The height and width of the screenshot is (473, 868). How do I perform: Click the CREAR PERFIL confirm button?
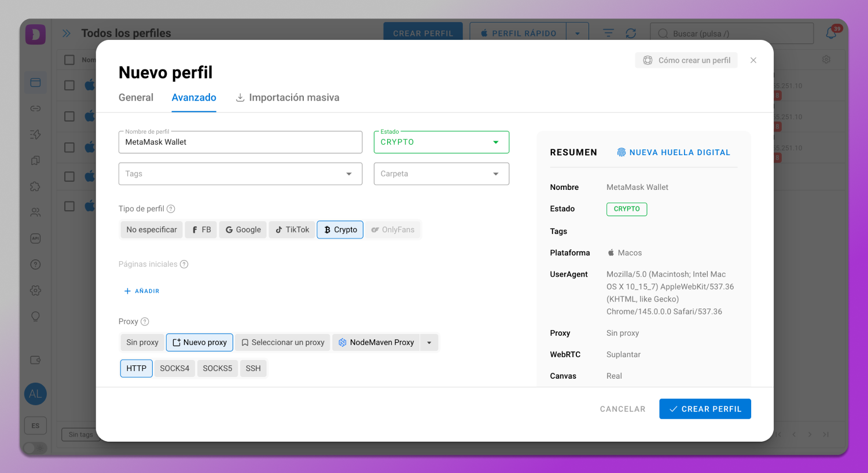(705, 409)
